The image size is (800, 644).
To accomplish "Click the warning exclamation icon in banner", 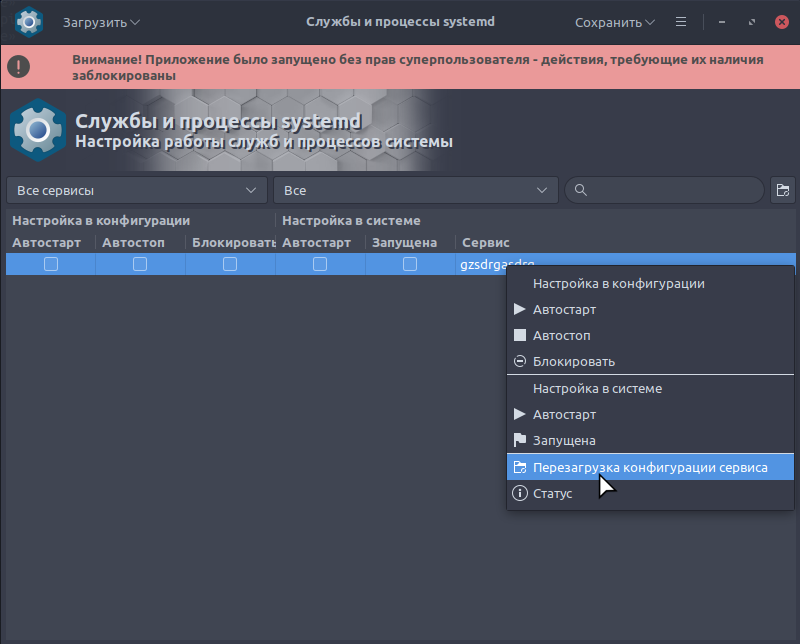I will (x=18, y=67).
